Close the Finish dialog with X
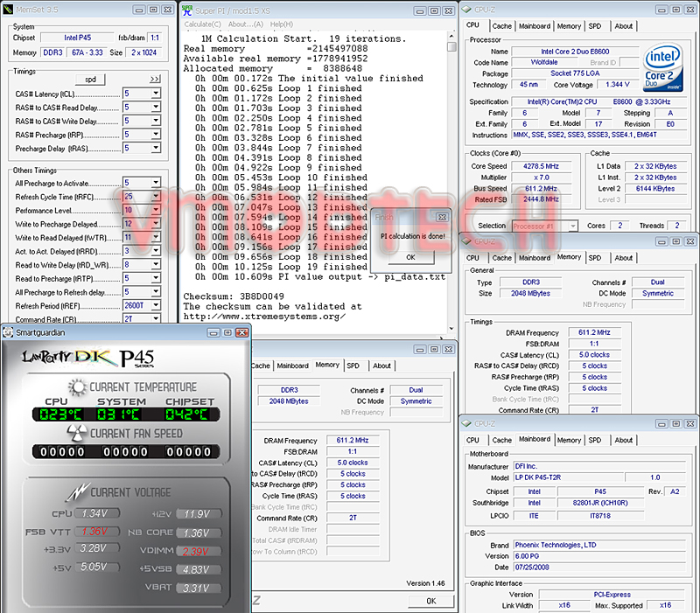Image resolution: width=700 pixels, height=613 pixels. (442, 217)
